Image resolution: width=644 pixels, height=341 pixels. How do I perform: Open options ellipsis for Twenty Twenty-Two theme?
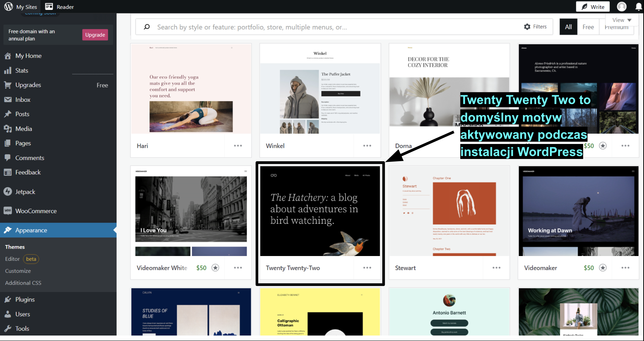pyautogui.click(x=367, y=268)
